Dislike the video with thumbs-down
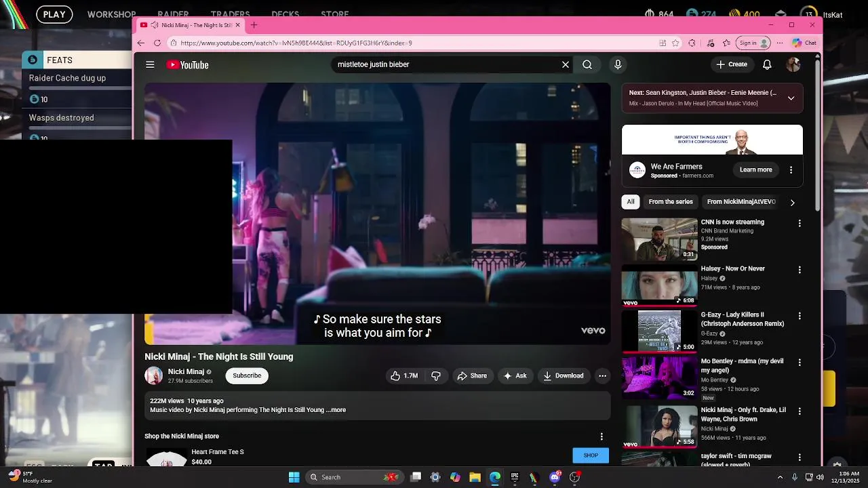868x488 pixels. (x=436, y=375)
